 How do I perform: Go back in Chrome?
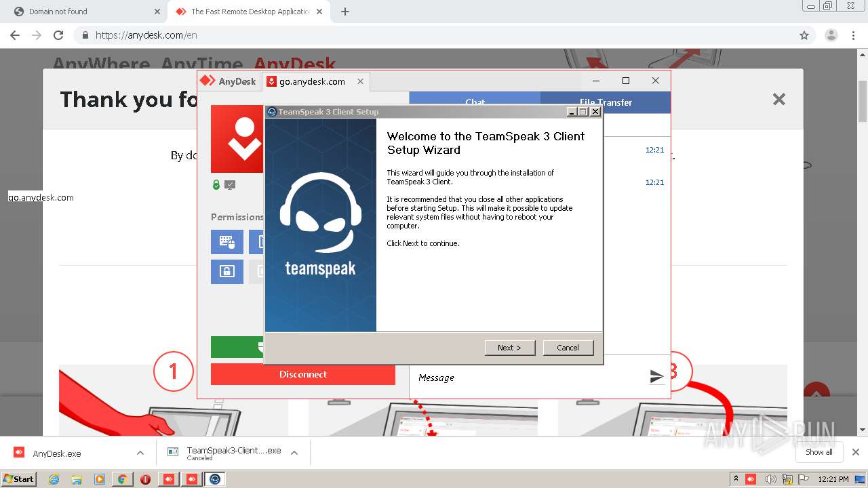click(15, 35)
